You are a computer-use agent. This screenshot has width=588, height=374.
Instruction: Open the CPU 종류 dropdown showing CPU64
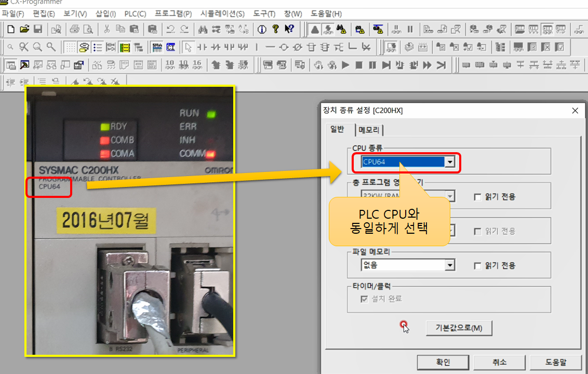pyautogui.click(x=450, y=161)
